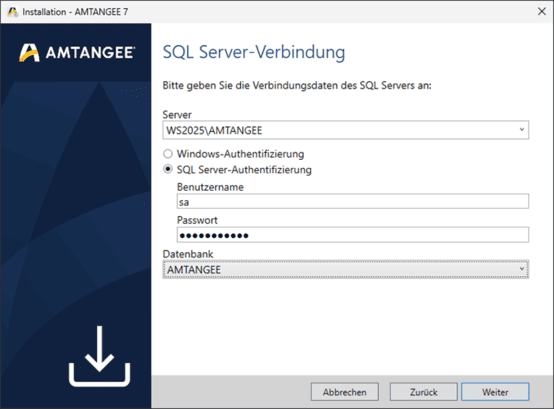Screen dimensions: 554x409
Task: Click the AMTANGEE logo in sidebar
Action: coord(77,53)
